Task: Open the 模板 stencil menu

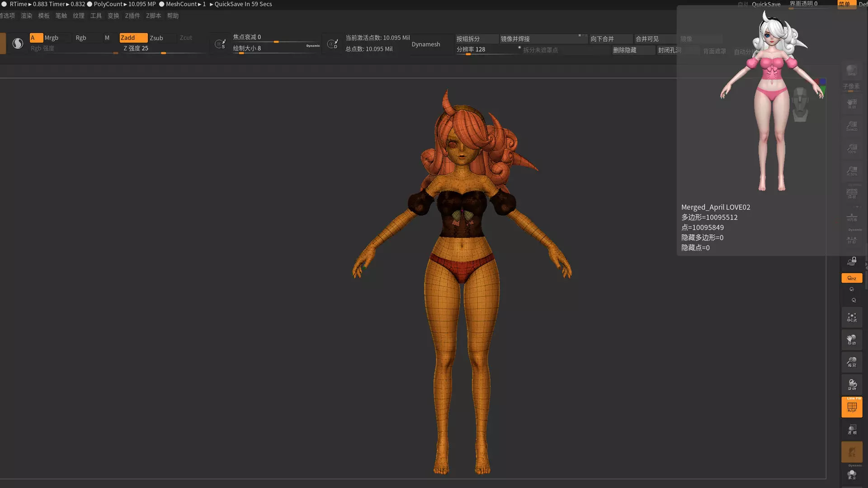Action: pyautogui.click(x=44, y=16)
